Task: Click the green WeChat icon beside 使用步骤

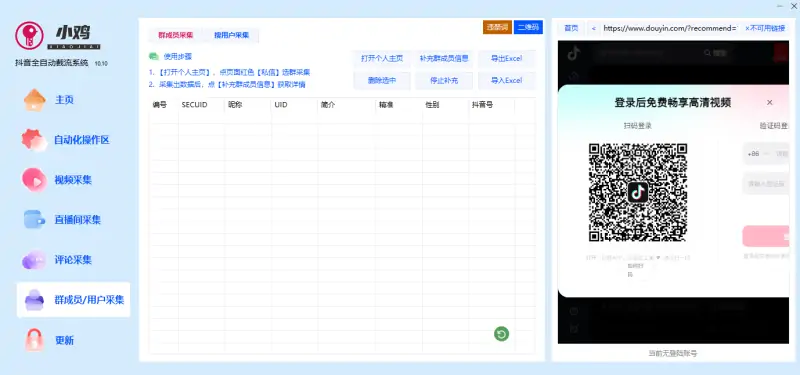Action: pos(154,57)
